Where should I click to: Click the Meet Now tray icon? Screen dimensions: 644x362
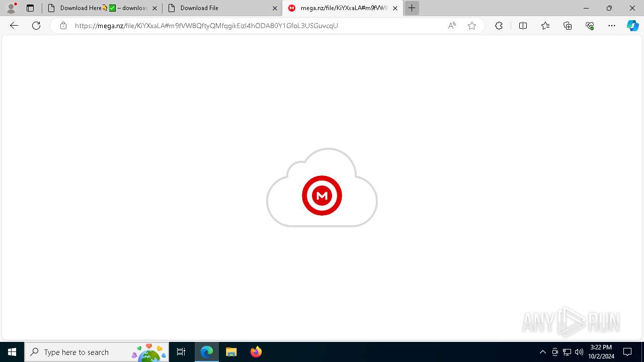pos(555,352)
